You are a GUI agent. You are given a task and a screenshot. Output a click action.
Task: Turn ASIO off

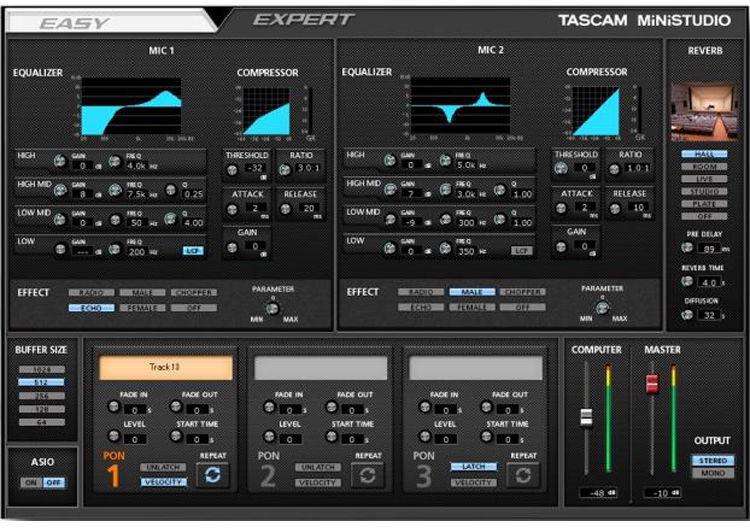point(54,483)
